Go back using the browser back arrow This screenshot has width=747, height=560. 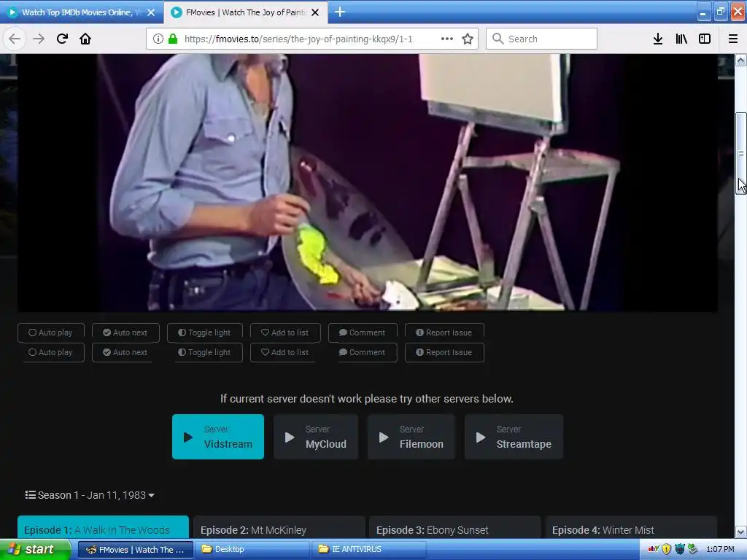pyautogui.click(x=15, y=39)
